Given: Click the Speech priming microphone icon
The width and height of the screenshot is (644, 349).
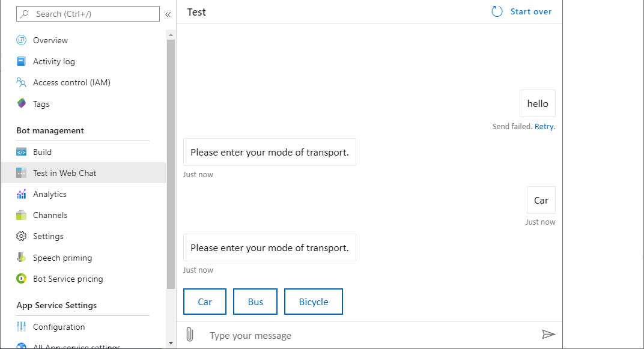Looking at the screenshot, I should [22, 258].
